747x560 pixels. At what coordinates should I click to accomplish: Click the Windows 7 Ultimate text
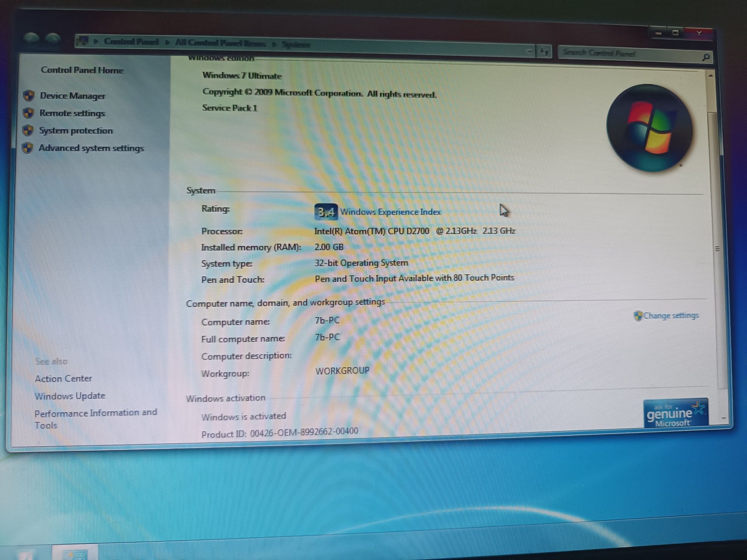(242, 76)
